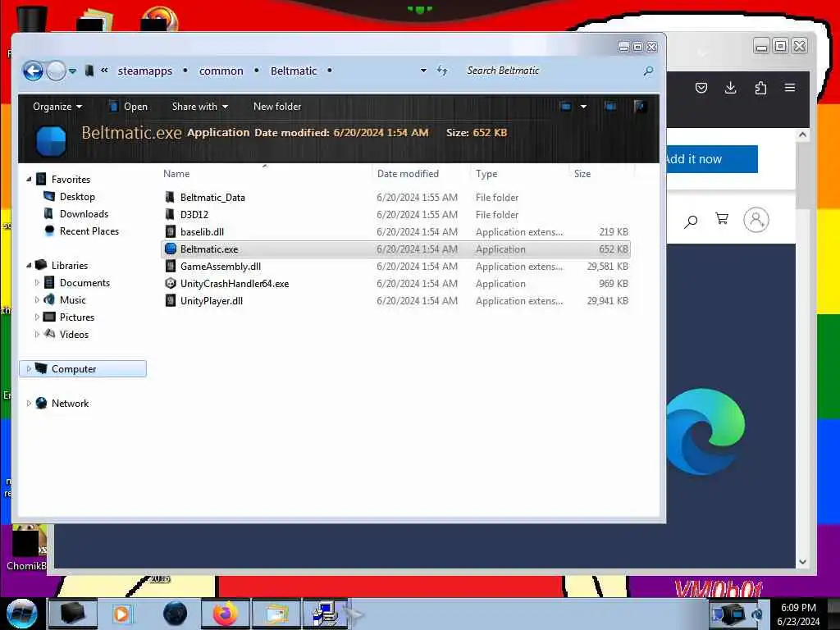The image size is (840, 630).
Task: Sort by the Name column header
Action: click(176, 174)
